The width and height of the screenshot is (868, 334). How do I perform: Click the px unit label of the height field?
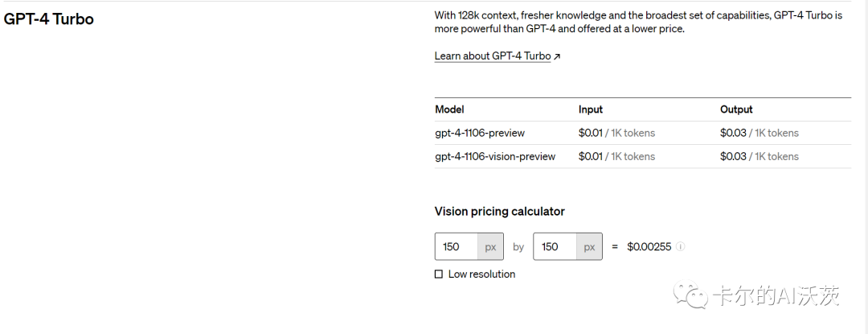(589, 247)
